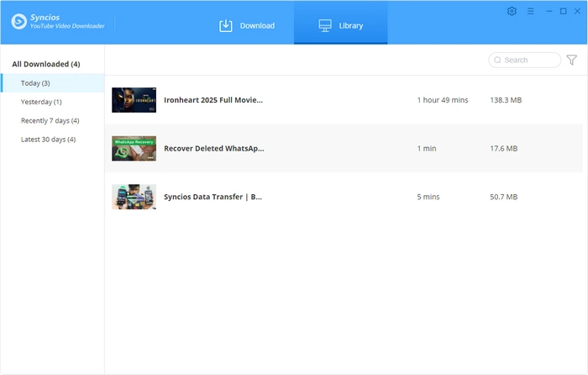588x375 pixels.
Task: Show Yesterday (1) downloads
Action: coord(41,102)
